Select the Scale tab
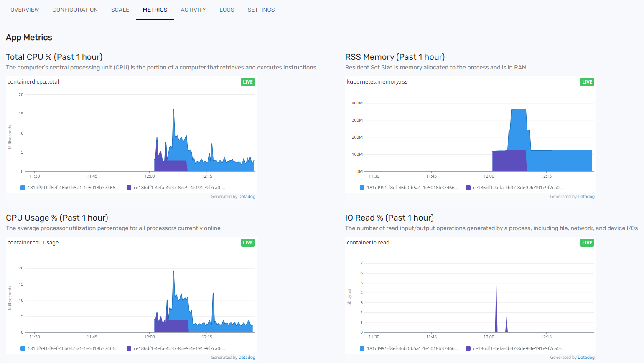This screenshot has width=644, height=363. [x=120, y=10]
